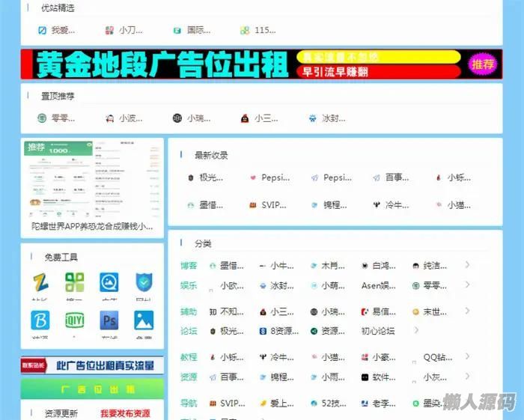Open the 小牛... link in 博客 row
The height and width of the screenshot is (420, 524).
pyautogui.click(x=282, y=266)
